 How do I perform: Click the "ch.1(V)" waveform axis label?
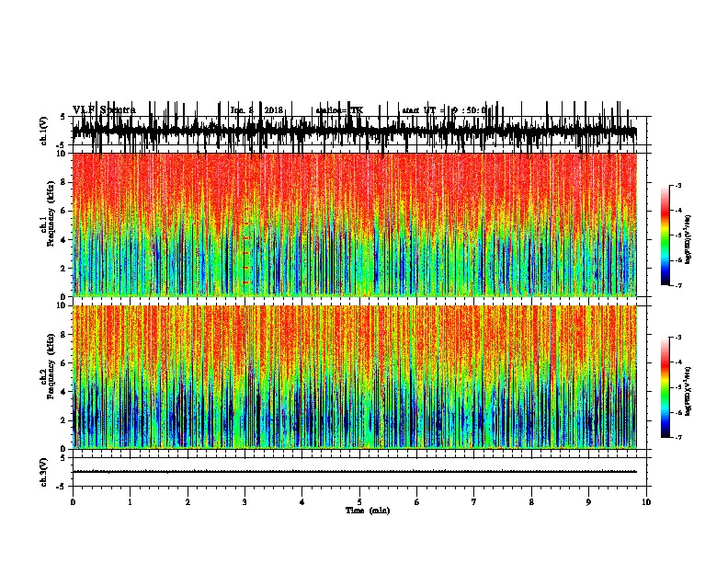pyautogui.click(x=44, y=131)
